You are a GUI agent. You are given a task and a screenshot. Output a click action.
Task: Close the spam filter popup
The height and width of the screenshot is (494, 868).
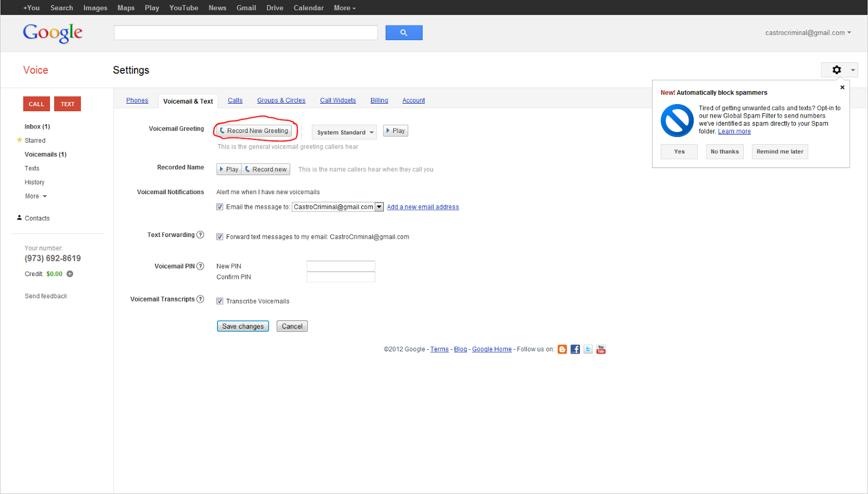point(843,87)
